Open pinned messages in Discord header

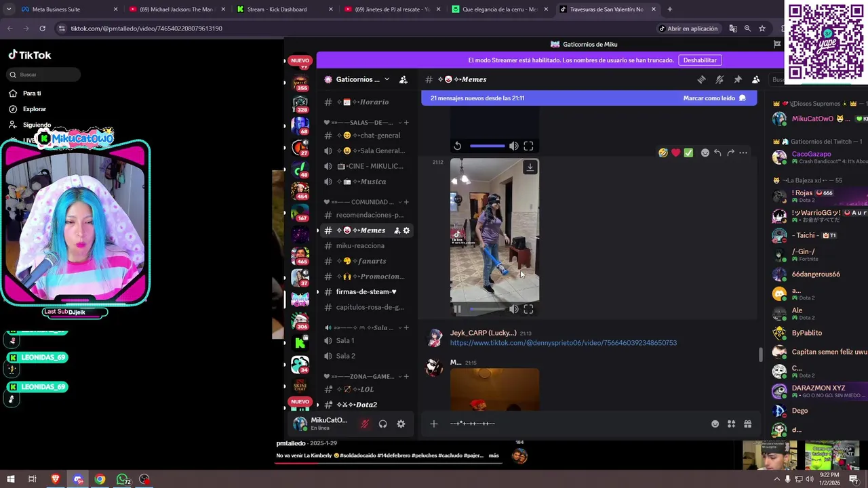738,79
